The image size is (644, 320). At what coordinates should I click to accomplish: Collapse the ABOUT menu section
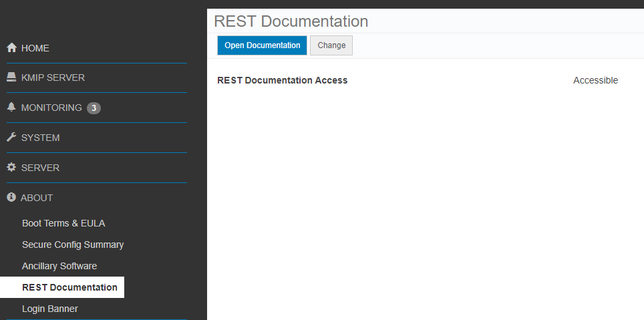coord(37,198)
